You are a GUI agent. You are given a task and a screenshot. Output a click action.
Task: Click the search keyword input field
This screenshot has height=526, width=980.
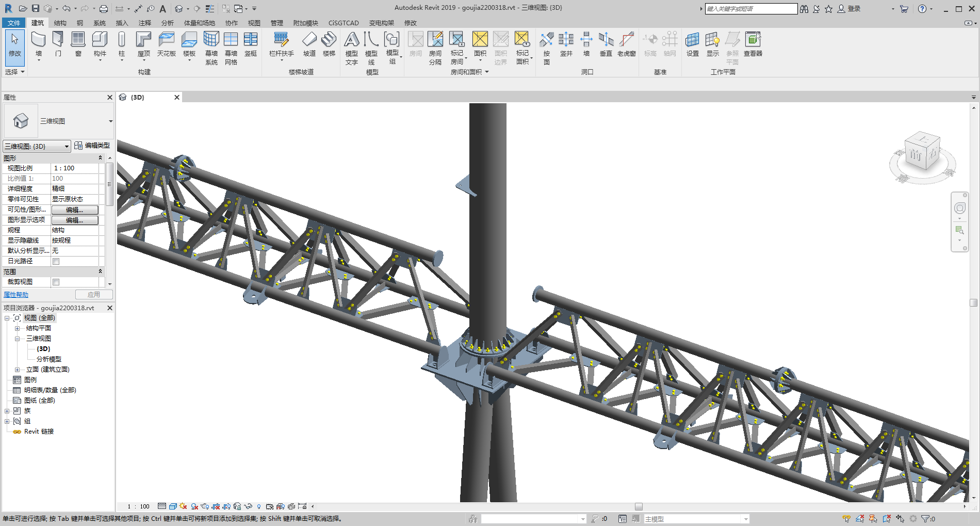click(x=750, y=9)
